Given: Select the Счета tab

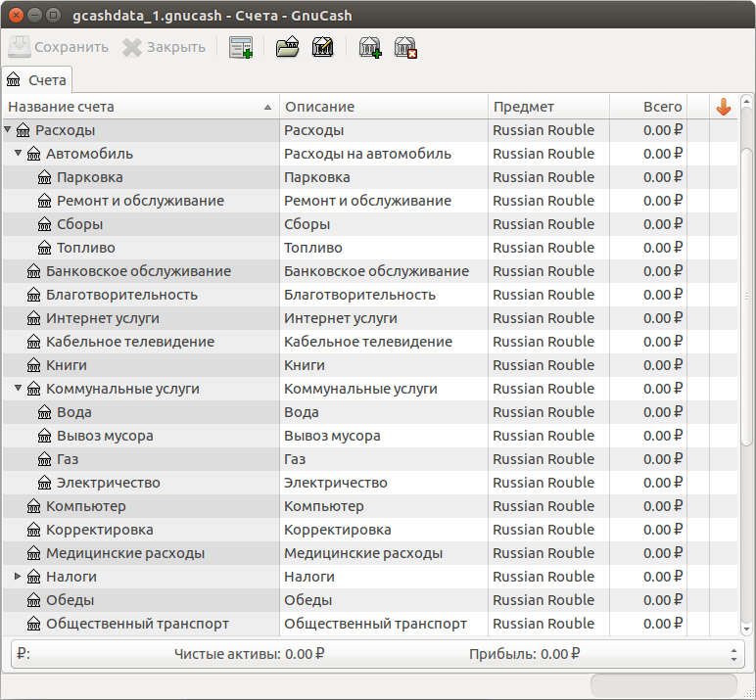Looking at the screenshot, I should click(x=37, y=80).
